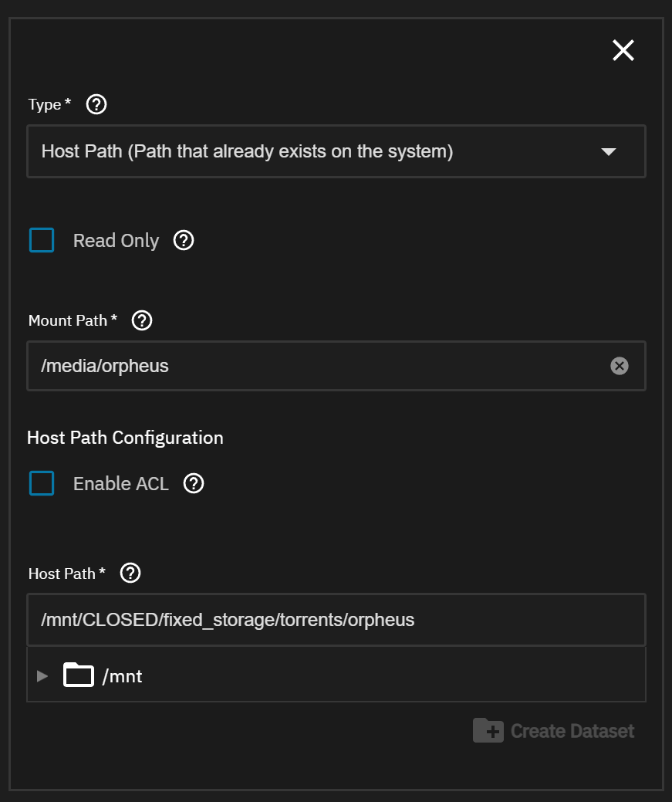Click the Type dropdown arrow
Viewport: 672px width, 802px height.
pos(608,152)
